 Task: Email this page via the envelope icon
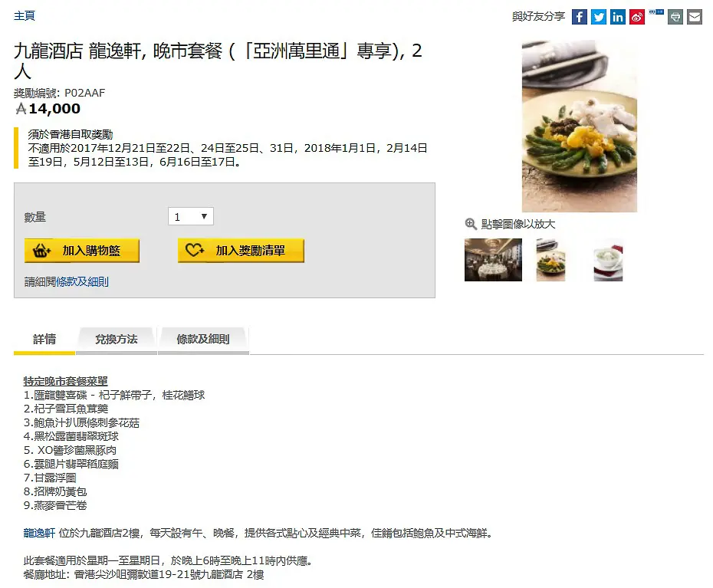tap(695, 18)
